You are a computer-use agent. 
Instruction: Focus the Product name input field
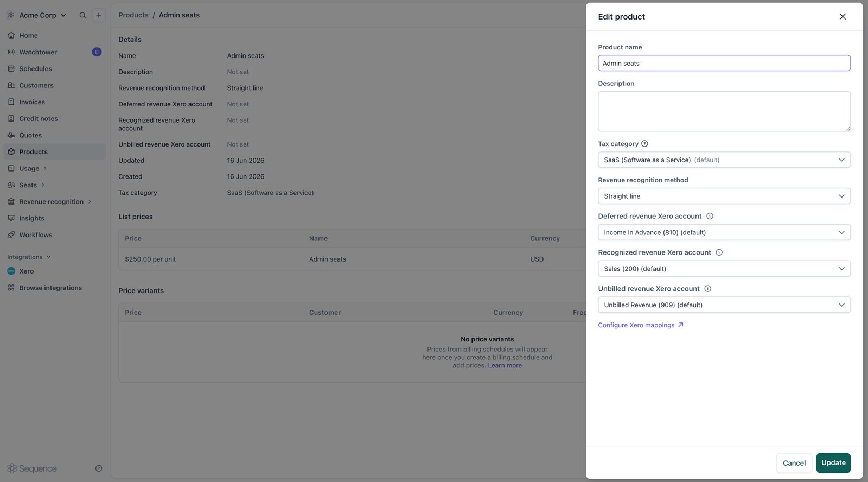pos(724,63)
